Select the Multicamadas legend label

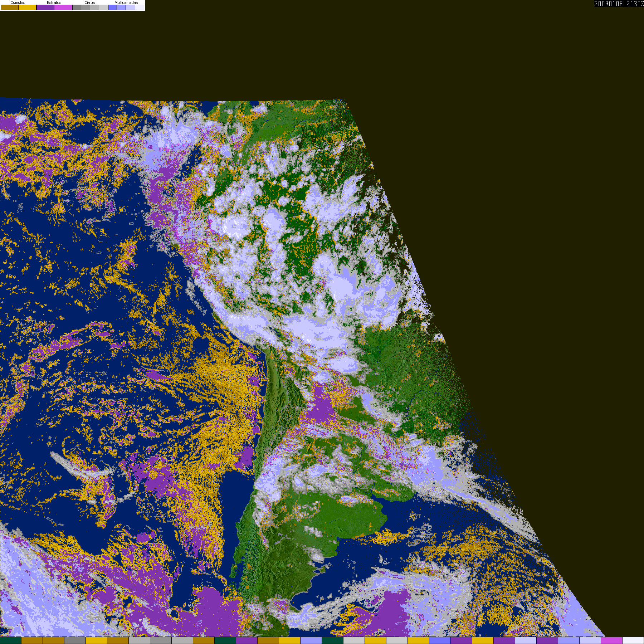[x=126, y=3]
